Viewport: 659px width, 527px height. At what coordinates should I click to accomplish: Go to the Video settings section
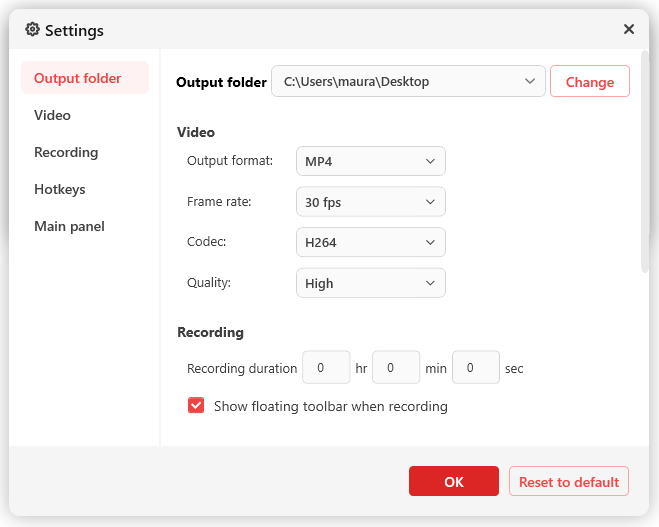52,115
